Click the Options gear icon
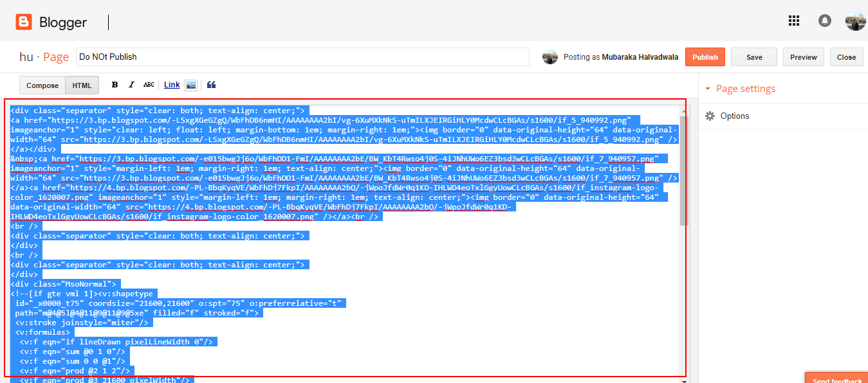Screen dimensions: 868x383 tap(710, 116)
